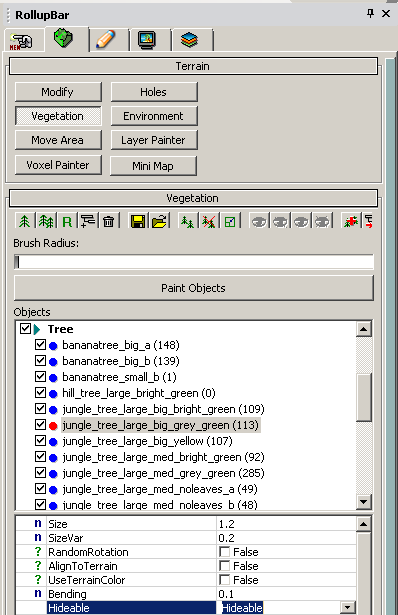Click the crossed-out trees clear icon
Viewport: 398px width, 615px height.
click(x=209, y=222)
